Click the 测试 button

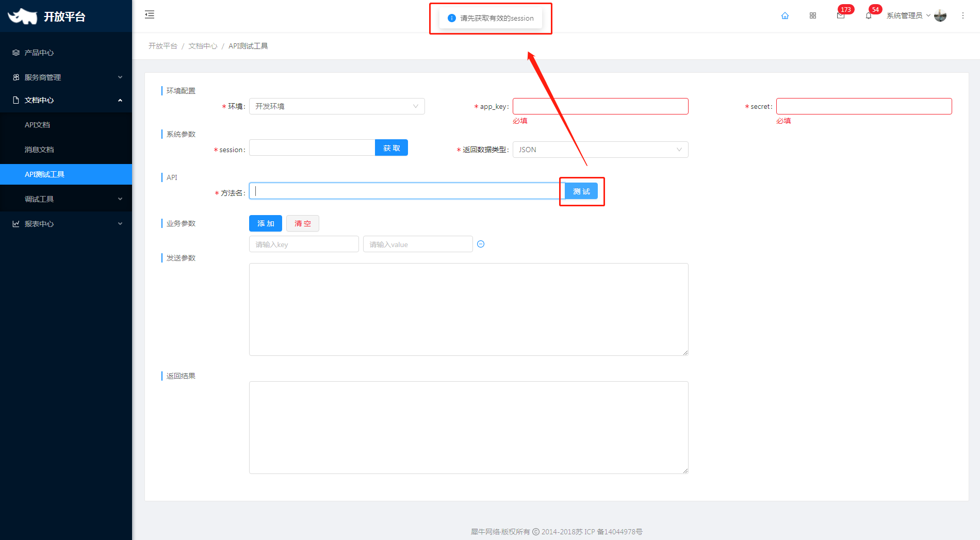[x=581, y=191]
